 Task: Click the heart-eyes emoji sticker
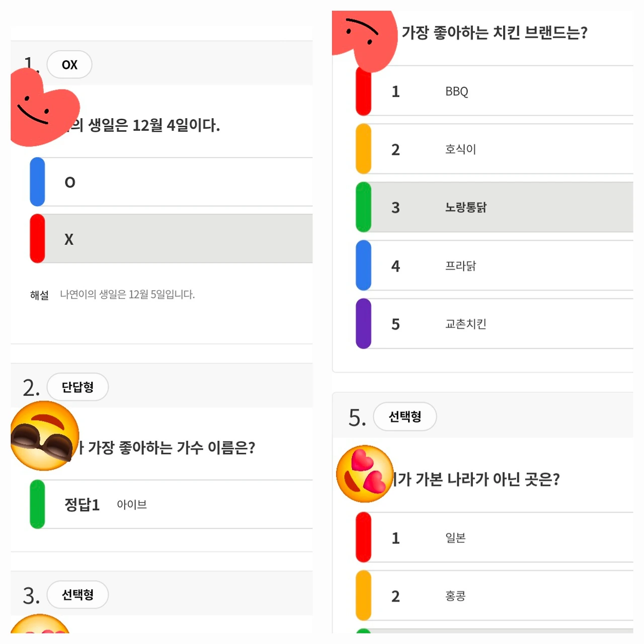365,473
